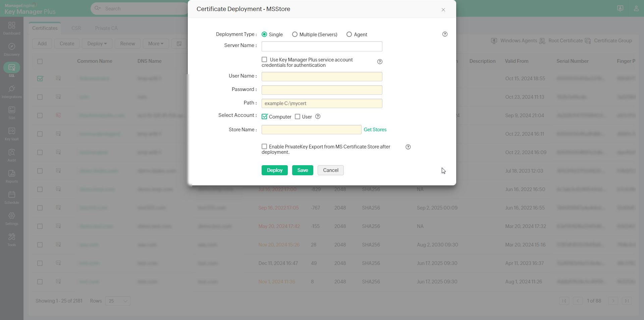Image resolution: width=644 pixels, height=320 pixels.
Task: Open the Rows per page dropdown
Action: (x=118, y=301)
